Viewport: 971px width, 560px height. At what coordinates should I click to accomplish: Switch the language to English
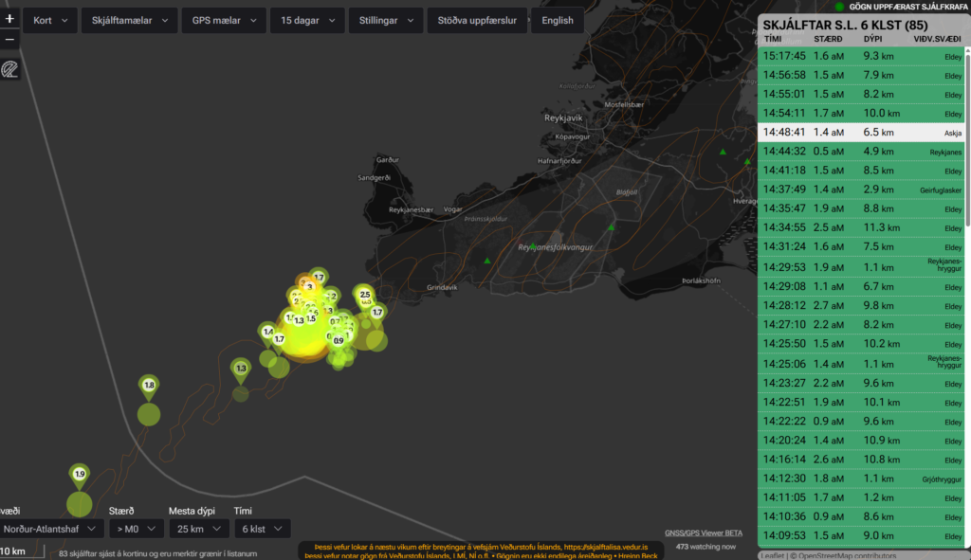point(558,20)
